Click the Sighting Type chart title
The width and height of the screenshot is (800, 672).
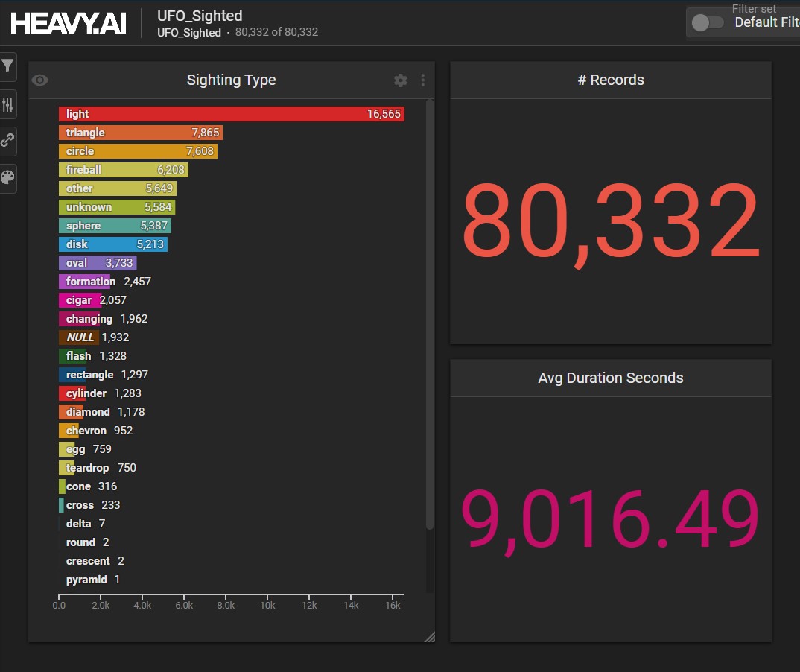231,80
